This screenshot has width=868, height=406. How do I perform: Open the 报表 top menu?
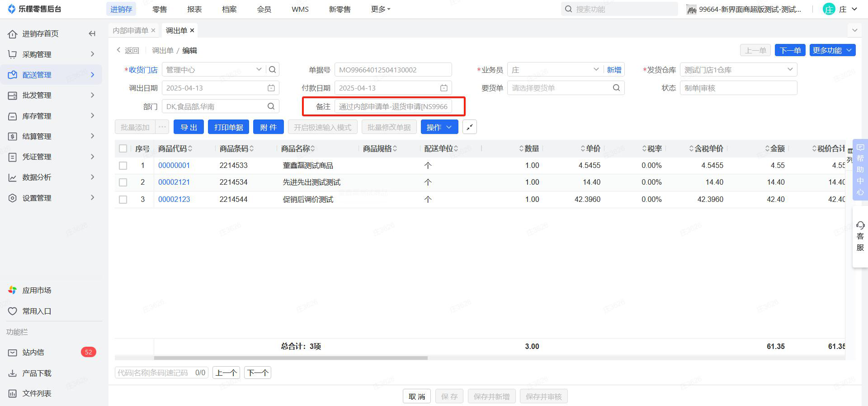tap(194, 9)
